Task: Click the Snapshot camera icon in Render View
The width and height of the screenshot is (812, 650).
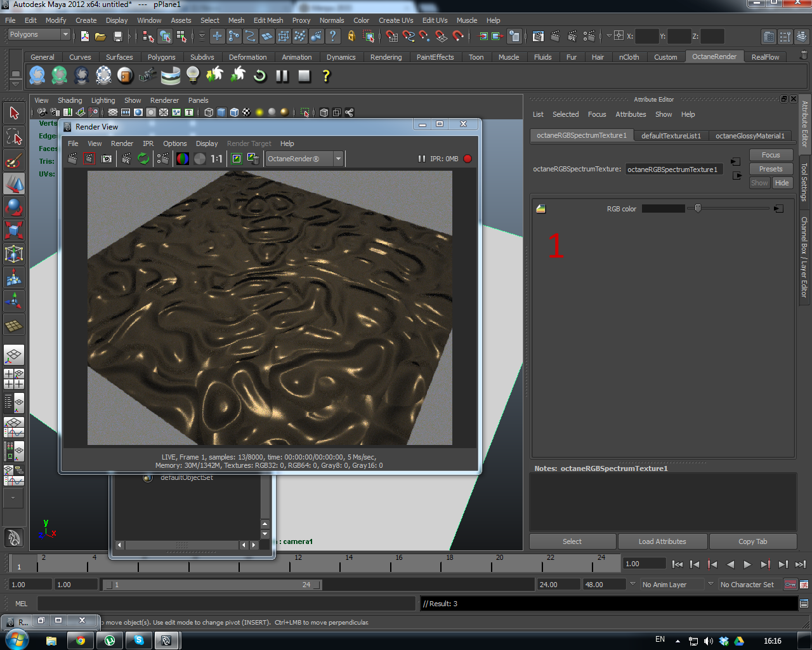Action: [x=107, y=159]
